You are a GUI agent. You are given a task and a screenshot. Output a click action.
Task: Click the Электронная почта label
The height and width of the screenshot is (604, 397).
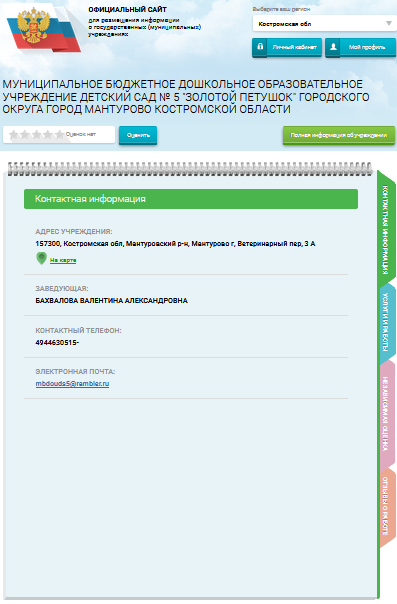[x=75, y=372]
